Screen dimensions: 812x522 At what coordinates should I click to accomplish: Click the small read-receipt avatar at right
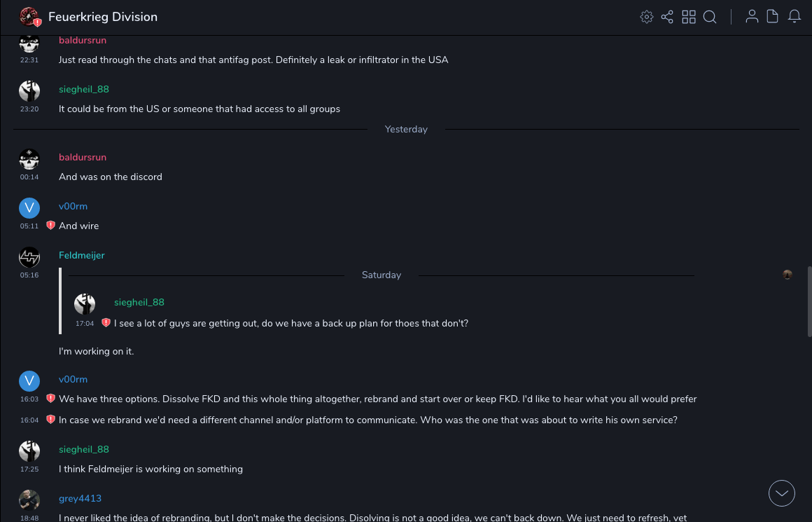[787, 275]
